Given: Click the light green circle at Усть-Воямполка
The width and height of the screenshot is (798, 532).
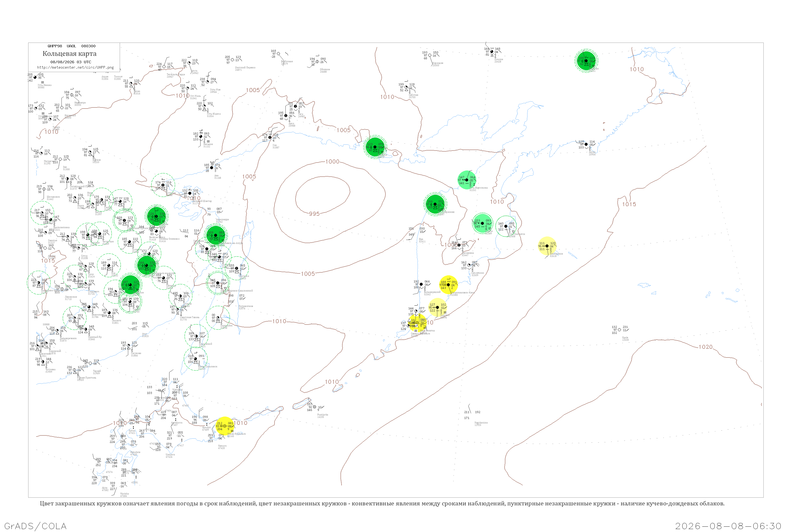Looking at the screenshot, I should (x=467, y=180).
